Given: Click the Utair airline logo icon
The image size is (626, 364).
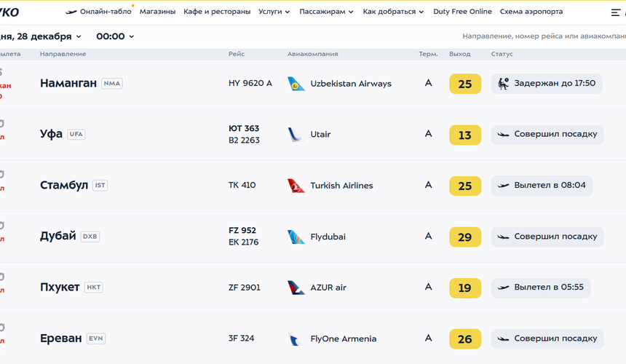Looking at the screenshot, I should [x=296, y=135].
